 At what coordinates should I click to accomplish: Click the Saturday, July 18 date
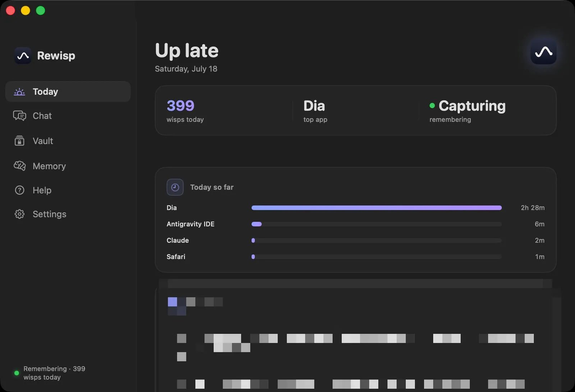point(186,69)
